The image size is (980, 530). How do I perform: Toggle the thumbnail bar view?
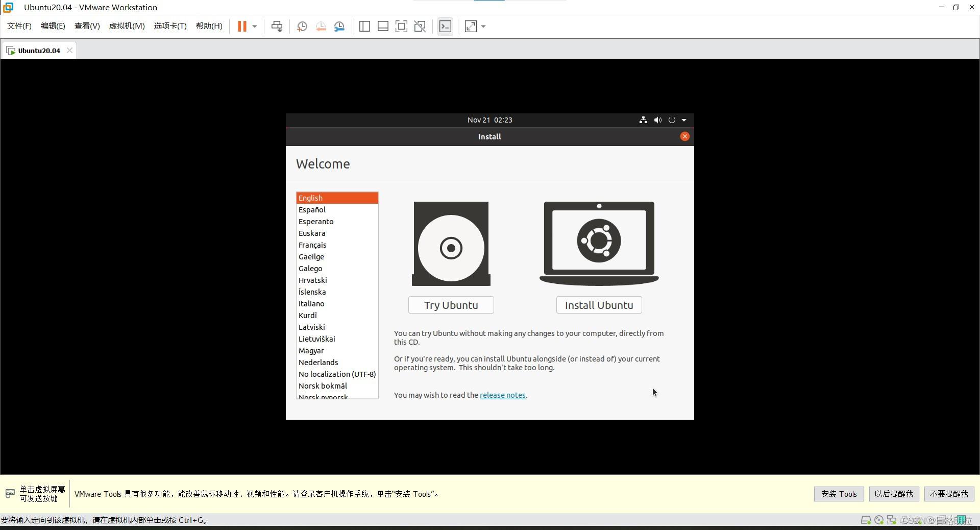pyautogui.click(x=383, y=27)
